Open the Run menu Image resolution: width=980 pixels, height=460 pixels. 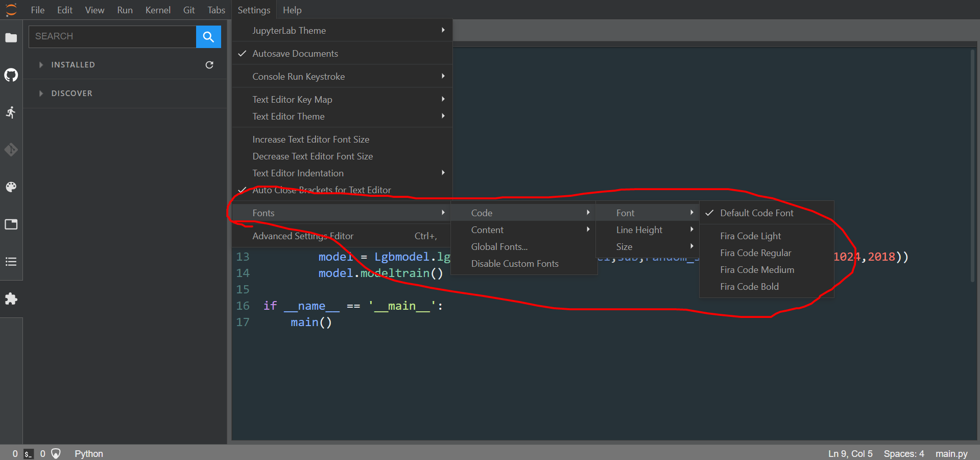coord(125,10)
